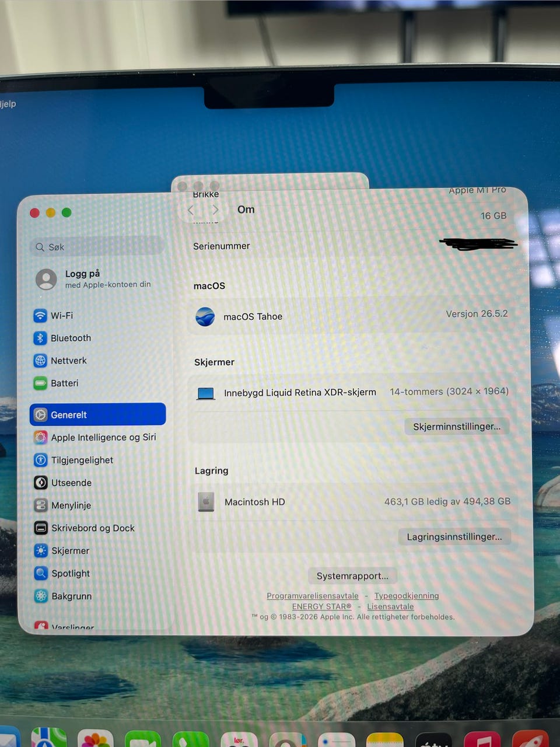
Task: Open Menylinje settings
Action: (x=62, y=505)
